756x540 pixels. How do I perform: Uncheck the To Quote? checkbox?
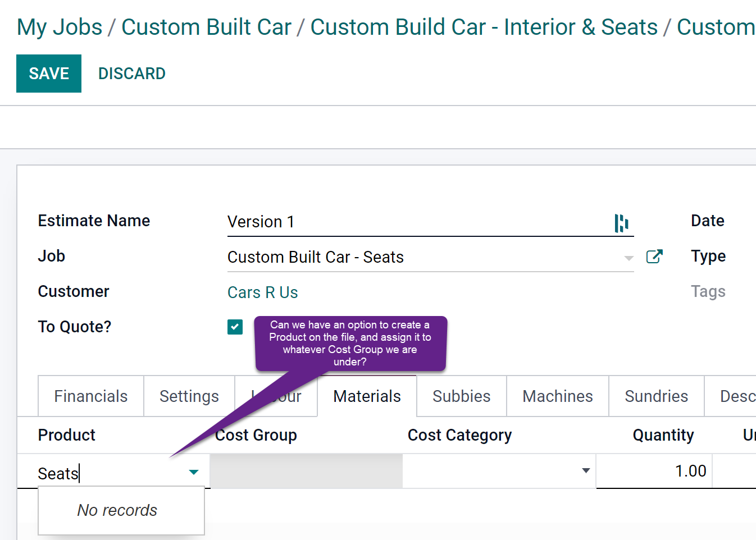click(235, 327)
